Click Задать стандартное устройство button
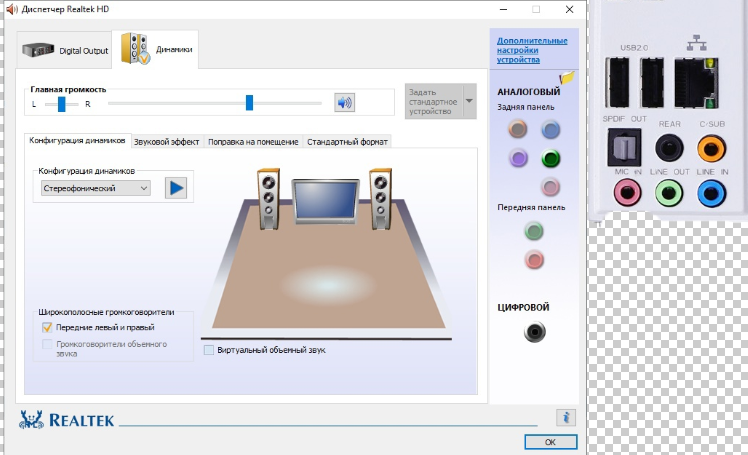Screen dimensions: 748x455 point(434,102)
